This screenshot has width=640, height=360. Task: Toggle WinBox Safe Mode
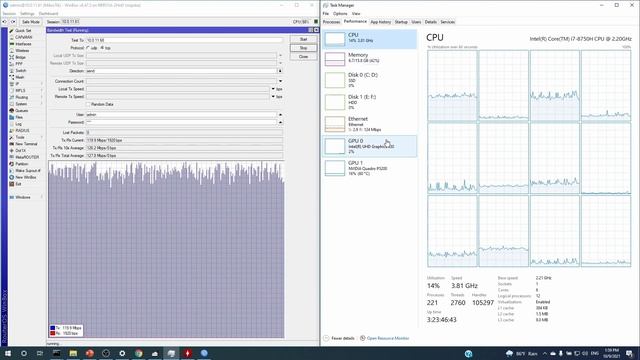pyautogui.click(x=31, y=22)
